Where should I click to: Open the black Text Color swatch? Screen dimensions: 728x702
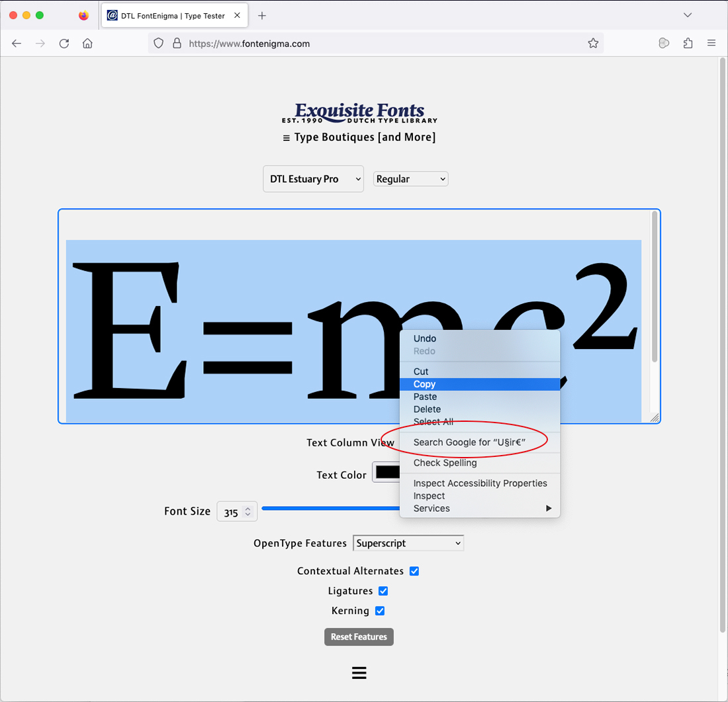pos(387,472)
